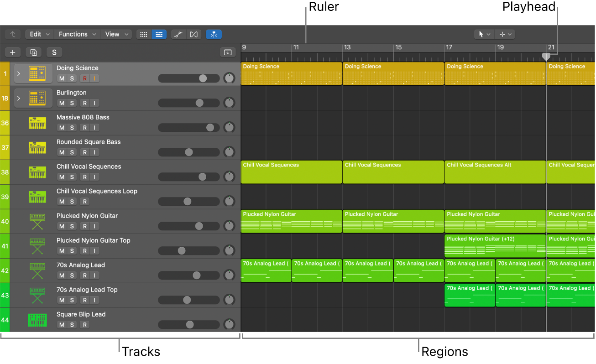Click the global S solo button
Image resolution: width=596 pixels, height=364 pixels.
(54, 52)
